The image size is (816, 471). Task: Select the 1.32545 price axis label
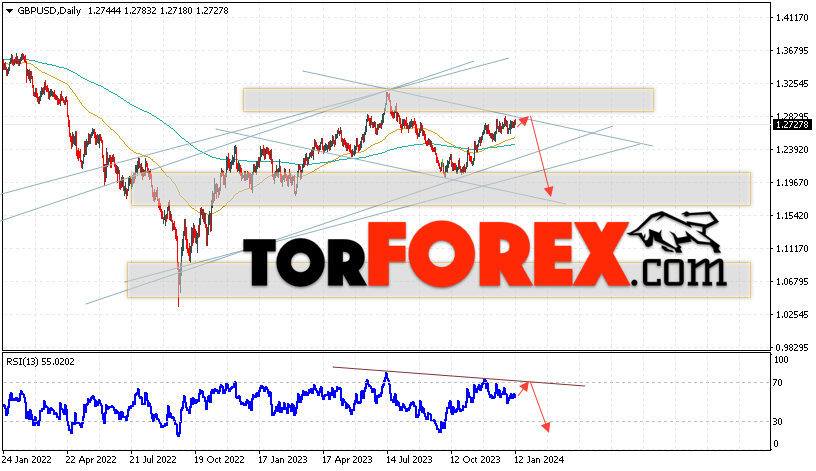pyautogui.click(x=792, y=84)
